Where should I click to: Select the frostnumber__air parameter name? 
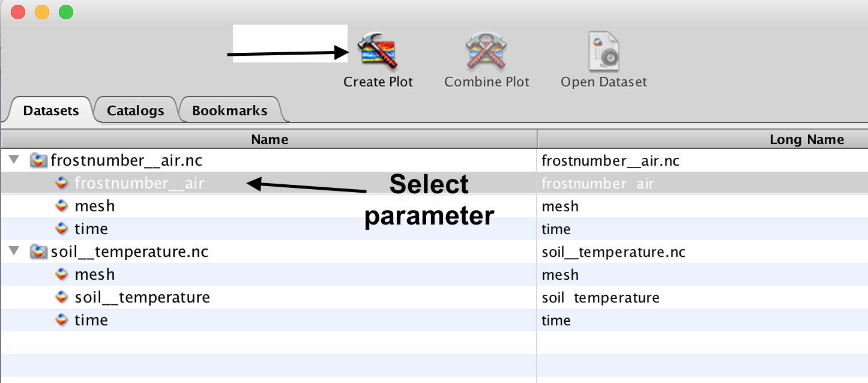point(139,183)
